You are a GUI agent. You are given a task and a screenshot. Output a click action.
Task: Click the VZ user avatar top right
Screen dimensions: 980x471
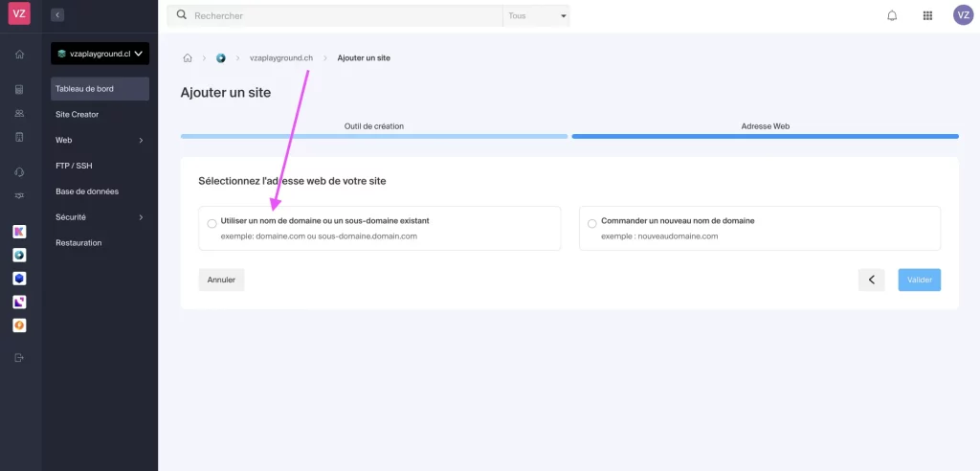tap(963, 15)
